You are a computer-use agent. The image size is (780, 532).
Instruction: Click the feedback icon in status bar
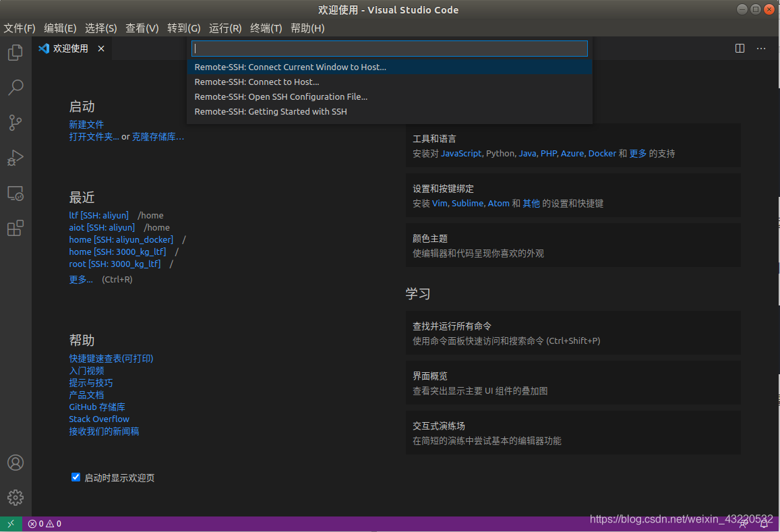point(744,523)
